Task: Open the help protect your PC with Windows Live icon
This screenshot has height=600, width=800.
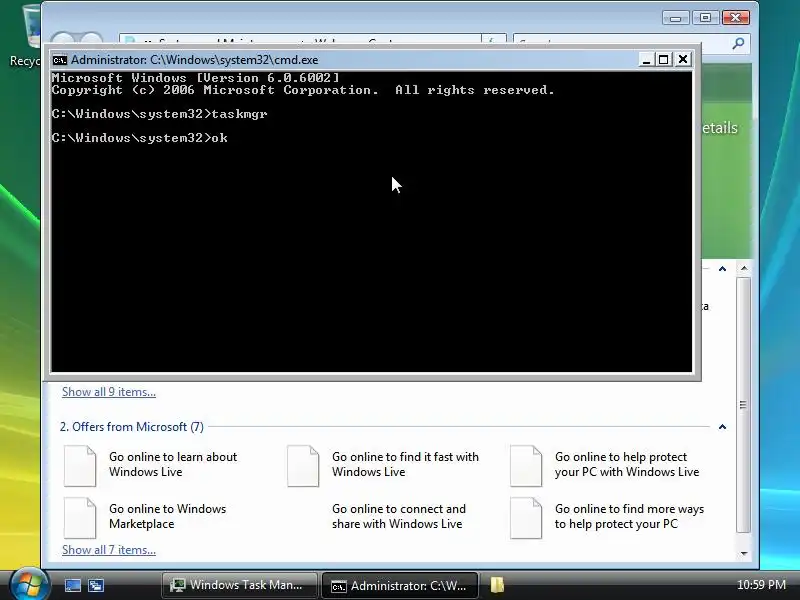Action: [526, 465]
